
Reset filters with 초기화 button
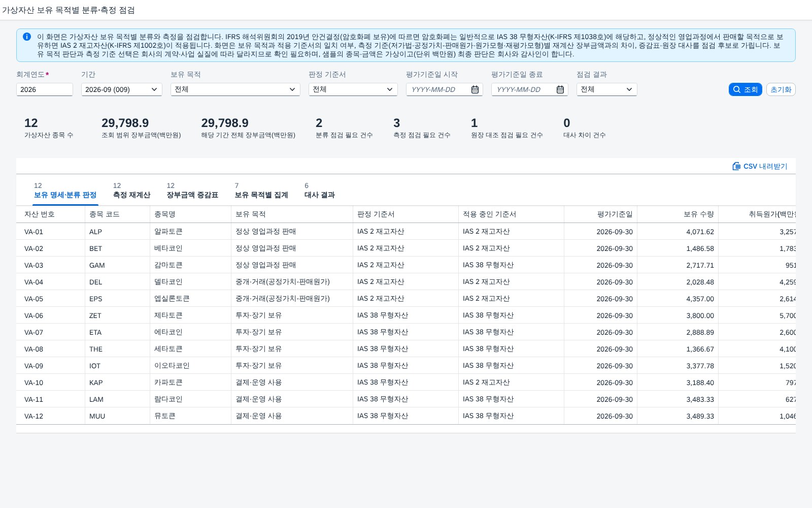(x=781, y=89)
